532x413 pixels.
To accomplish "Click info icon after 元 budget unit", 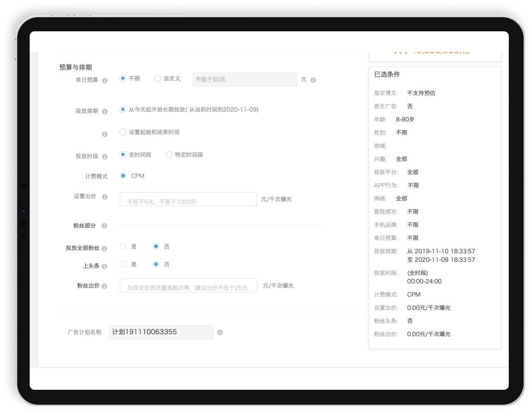I will tap(313, 80).
